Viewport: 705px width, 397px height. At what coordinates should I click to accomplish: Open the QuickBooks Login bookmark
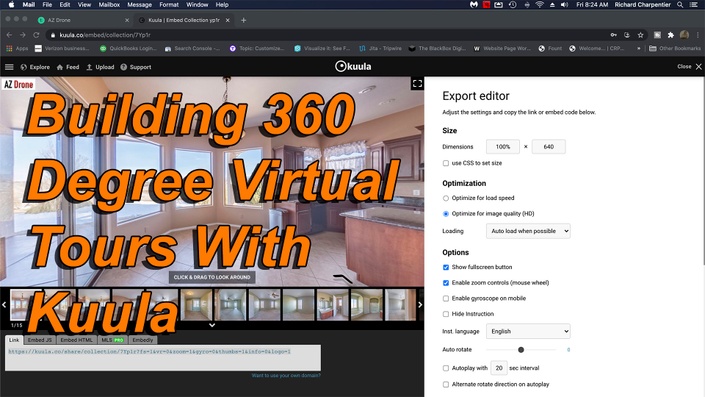pos(128,49)
